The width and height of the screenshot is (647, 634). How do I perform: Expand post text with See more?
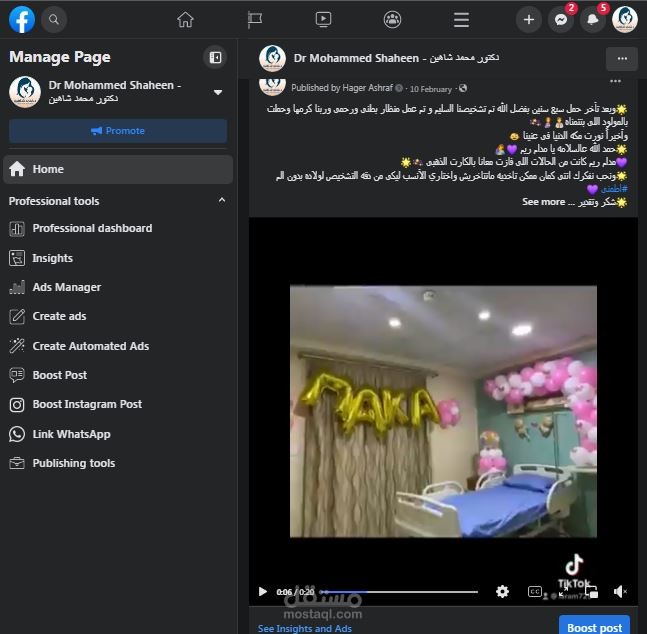pyautogui.click(x=543, y=202)
